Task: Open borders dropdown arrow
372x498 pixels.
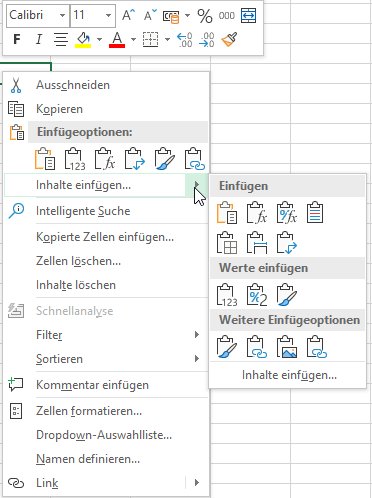Action: point(167,40)
